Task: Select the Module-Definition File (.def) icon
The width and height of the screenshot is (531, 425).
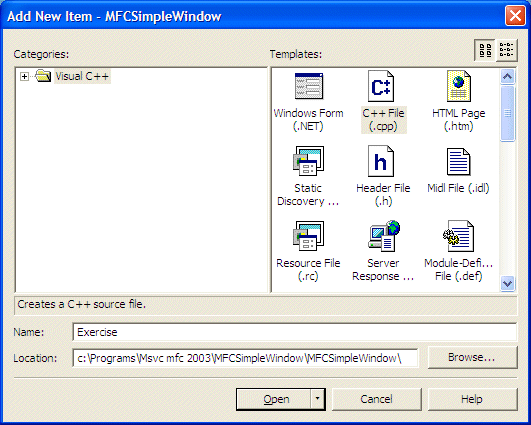Action: pyautogui.click(x=459, y=236)
